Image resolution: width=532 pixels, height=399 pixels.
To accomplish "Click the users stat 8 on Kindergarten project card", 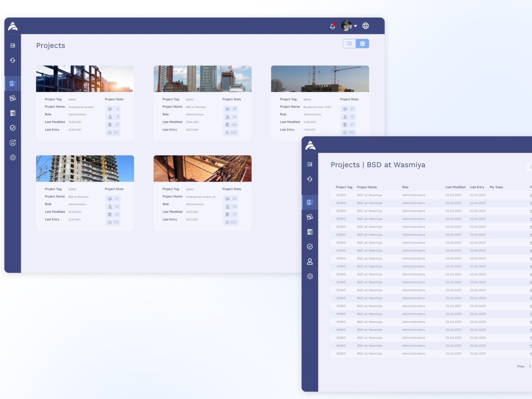I will [113, 117].
